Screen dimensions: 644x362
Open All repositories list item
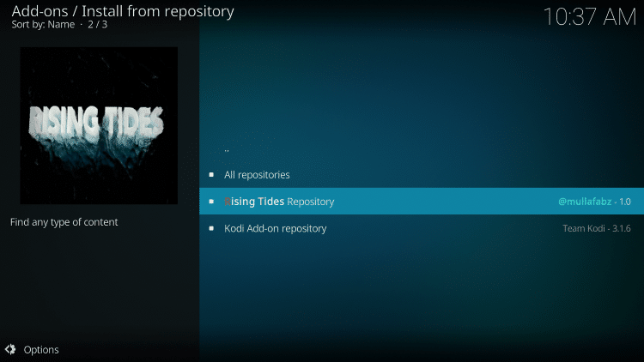[422, 175]
